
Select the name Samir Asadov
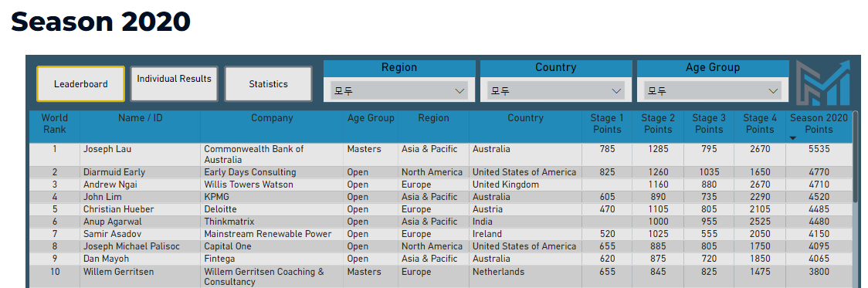pyautogui.click(x=110, y=234)
